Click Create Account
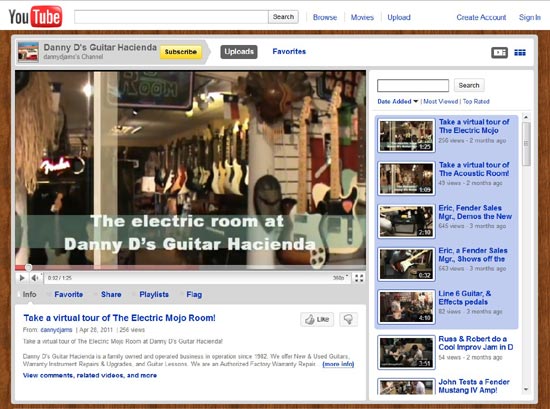The width and height of the screenshot is (550, 409). (x=481, y=17)
